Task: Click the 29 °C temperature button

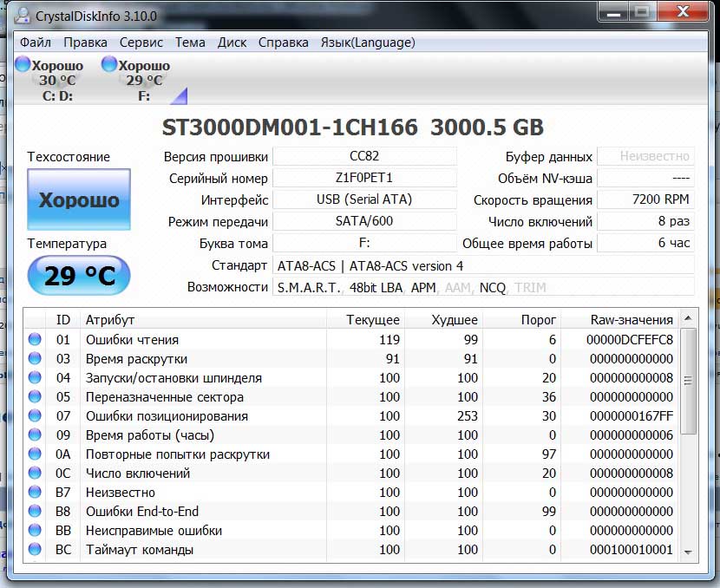Action: click(79, 277)
